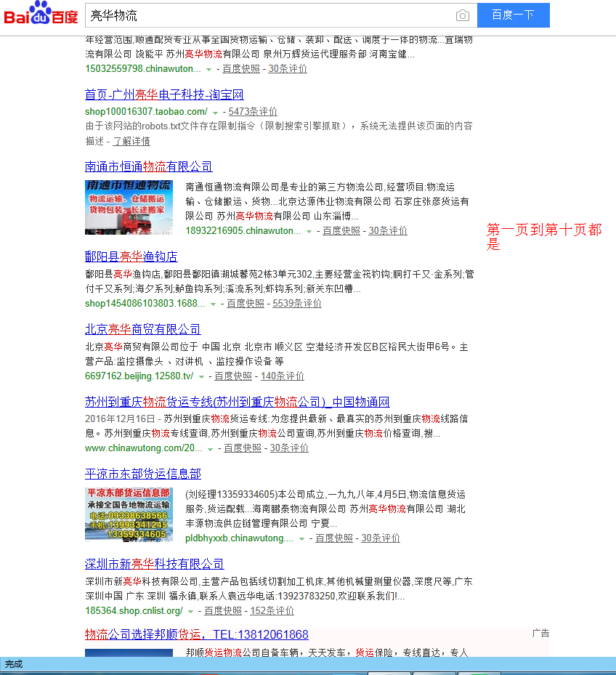This screenshot has width=616, height=675.
Task: Open 30条评价 beside pldbhyxxb.chinawutong
Action: tap(381, 538)
